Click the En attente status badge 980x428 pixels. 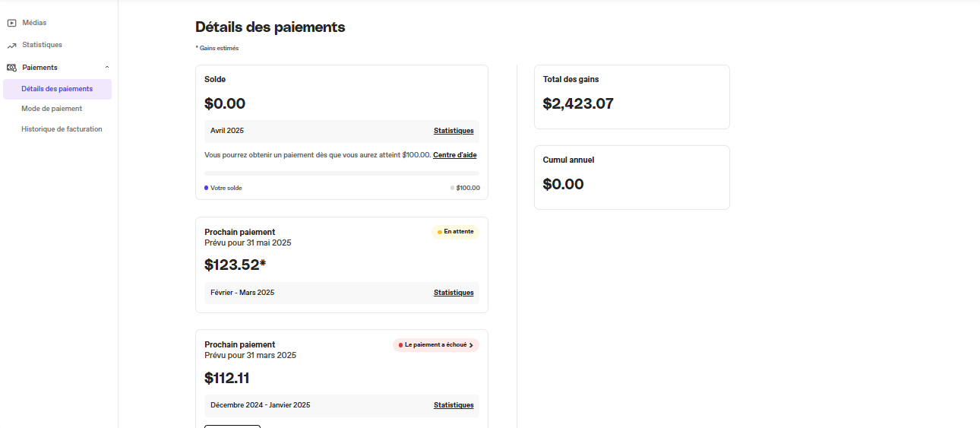[455, 232]
